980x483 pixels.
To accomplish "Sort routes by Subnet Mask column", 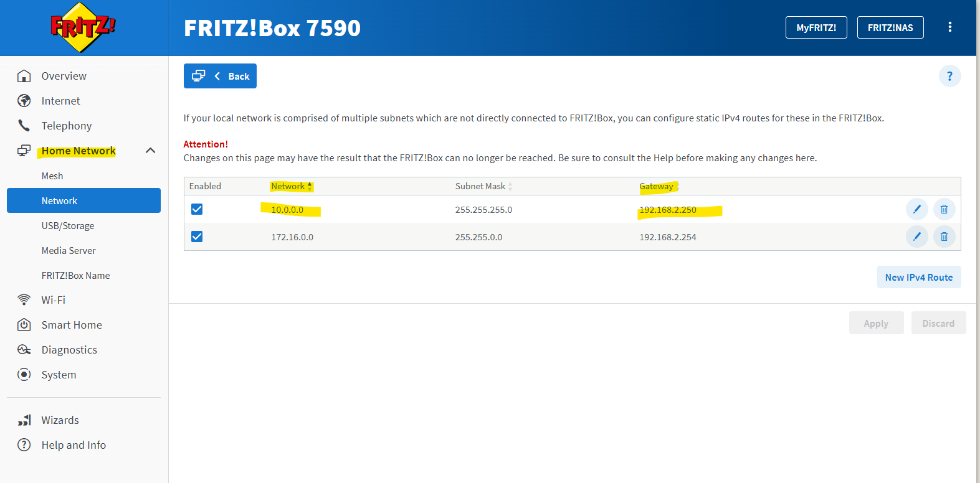I will point(483,187).
